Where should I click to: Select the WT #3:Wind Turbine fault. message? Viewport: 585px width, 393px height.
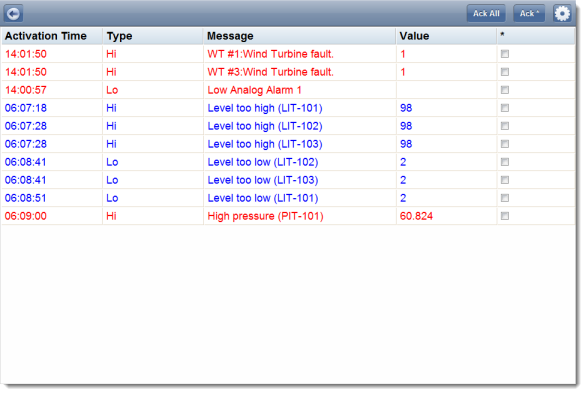[270, 72]
